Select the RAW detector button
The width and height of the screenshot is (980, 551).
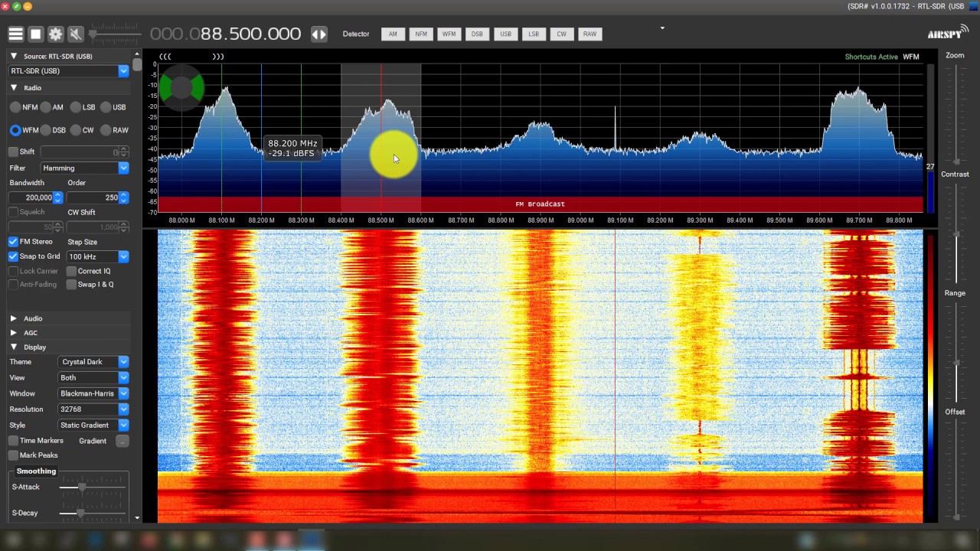click(590, 34)
